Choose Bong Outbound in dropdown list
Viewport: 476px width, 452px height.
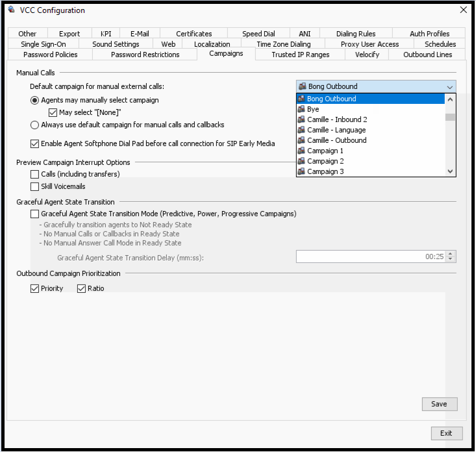[370, 99]
